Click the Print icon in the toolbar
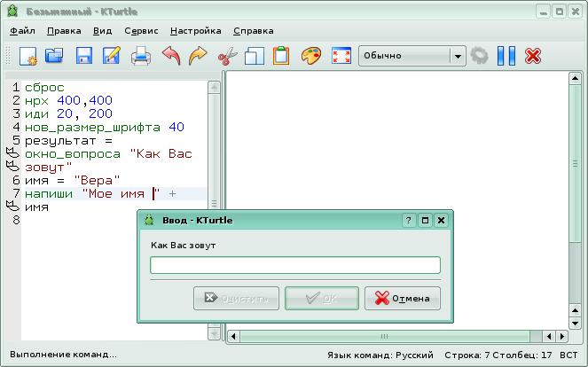588x367 pixels. tap(142, 56)
